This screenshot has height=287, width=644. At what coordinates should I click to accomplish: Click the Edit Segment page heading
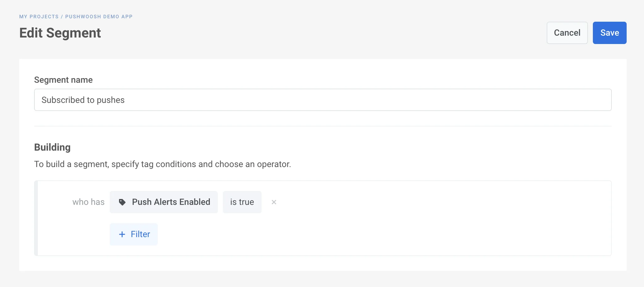point(60,33)
